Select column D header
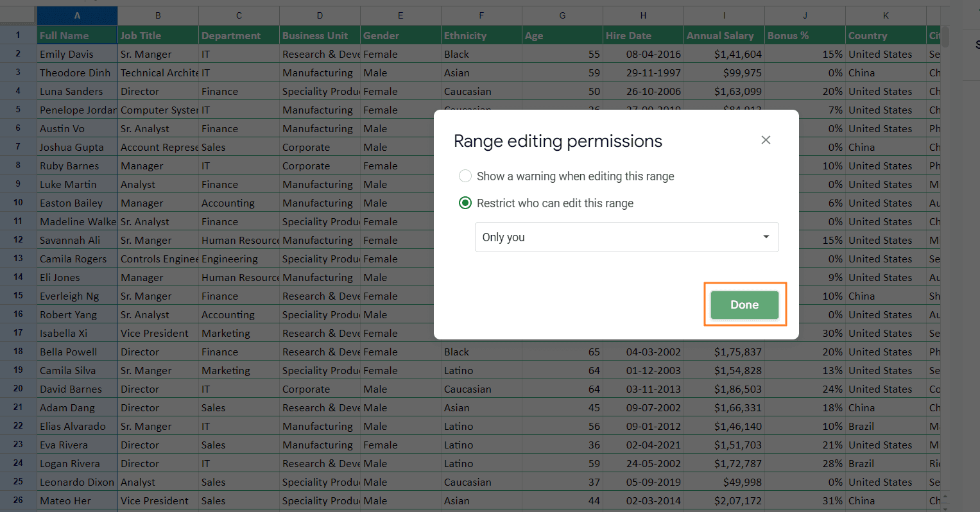Image resolution: width=980 pixels, height=512 pixels. (x=320, y=15)
